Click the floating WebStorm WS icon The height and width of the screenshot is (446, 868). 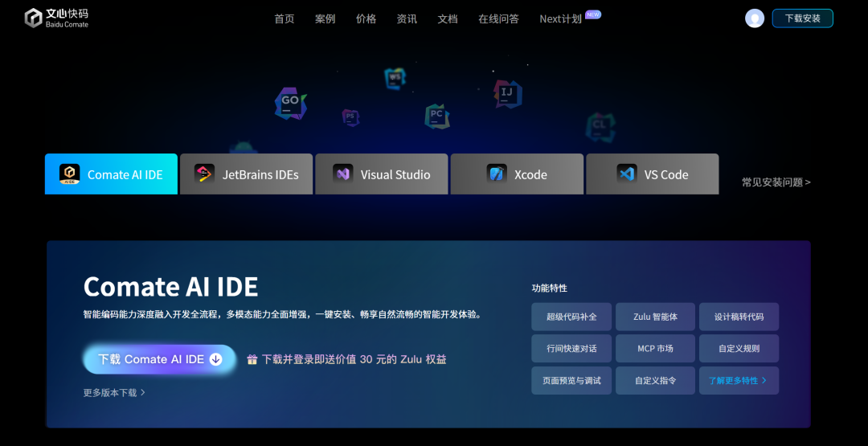394,78
